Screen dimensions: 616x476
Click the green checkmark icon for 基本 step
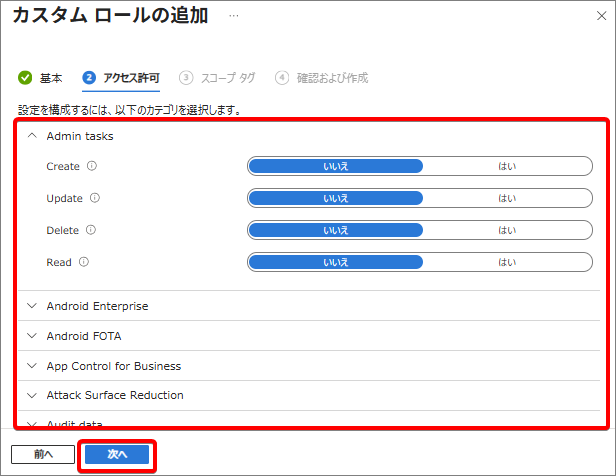(x=25, y=77)
